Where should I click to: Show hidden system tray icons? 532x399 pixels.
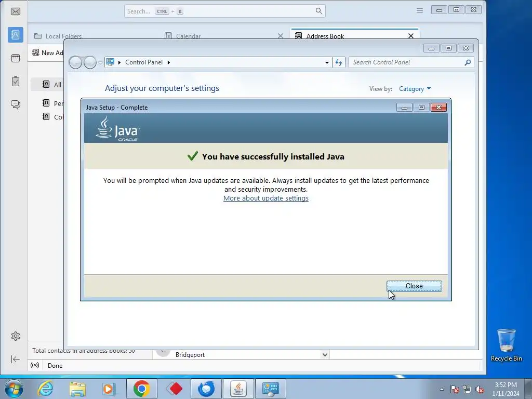coord(442,389)
